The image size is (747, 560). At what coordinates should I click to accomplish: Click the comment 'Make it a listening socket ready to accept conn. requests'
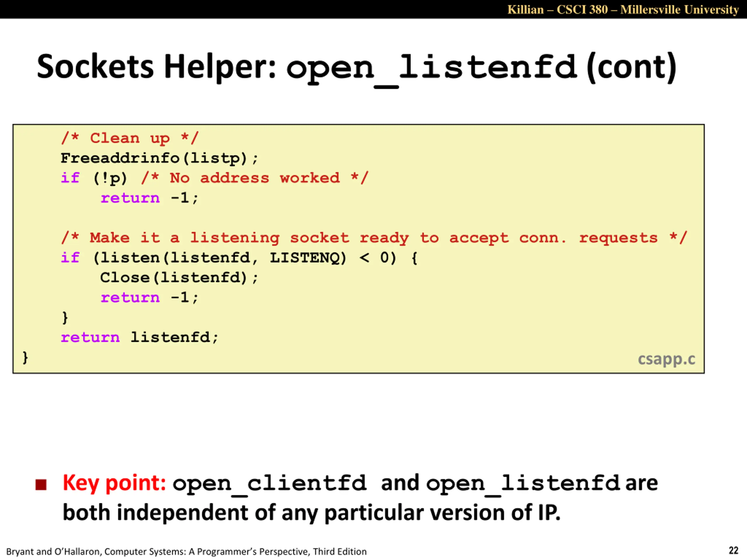point(374,238)
